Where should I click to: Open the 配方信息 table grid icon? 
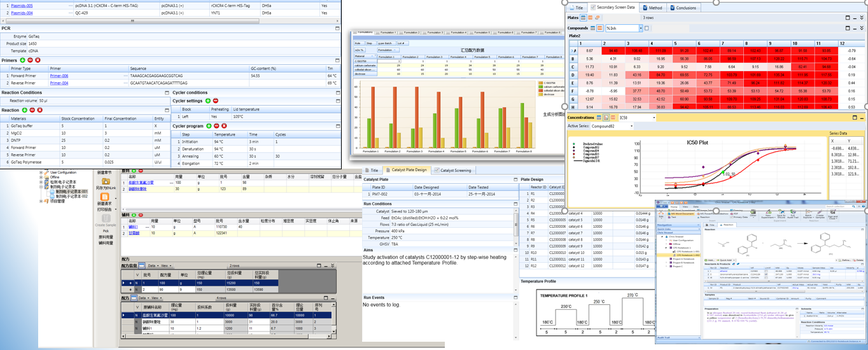pyautogui.click(x=143, y=265)
